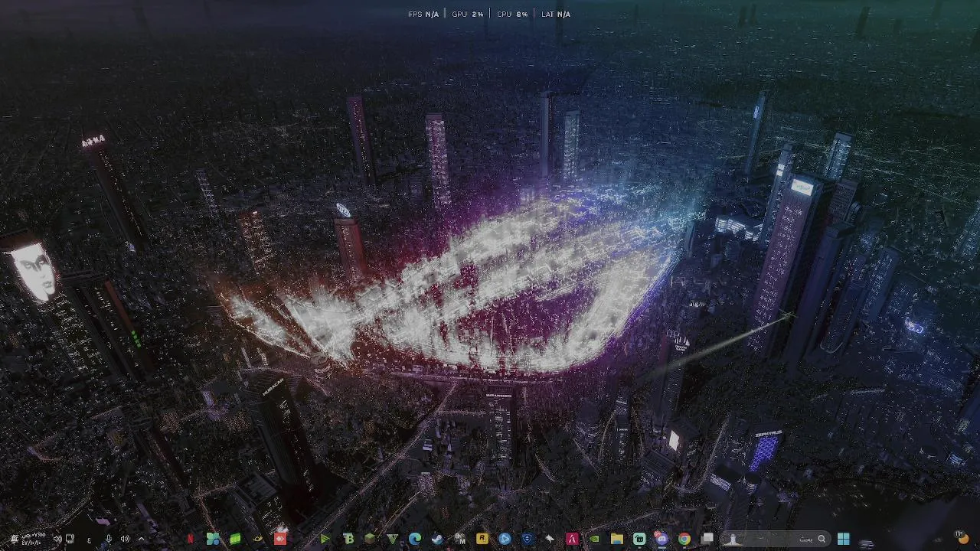The width and height of the screenshot is (980, 551).
Task: Open the green play-arrow application icon
Action: pos(325,539)
